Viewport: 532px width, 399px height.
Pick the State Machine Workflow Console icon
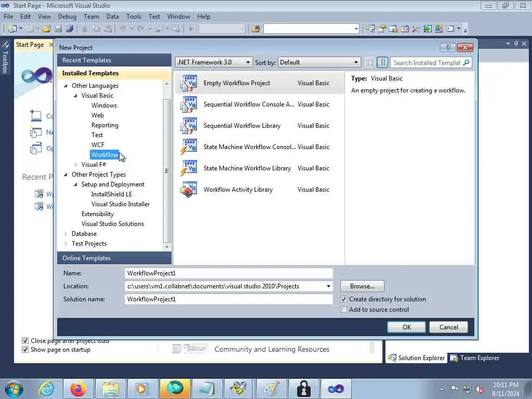click(x=188, y=147)
